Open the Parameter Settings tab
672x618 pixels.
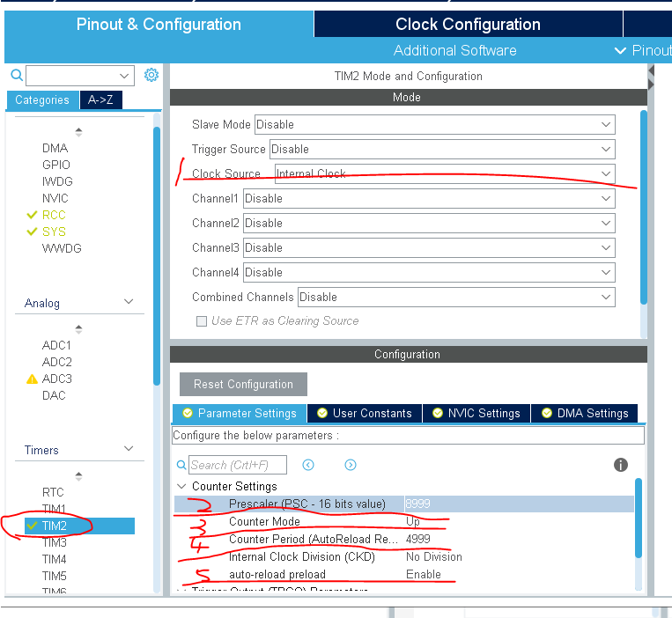coord(240,413)
